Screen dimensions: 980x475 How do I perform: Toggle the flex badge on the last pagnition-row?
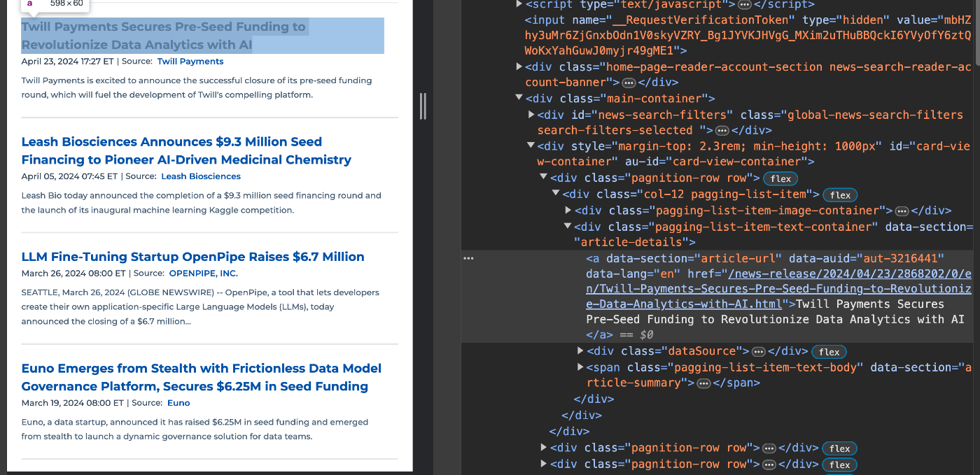point(840,465)
